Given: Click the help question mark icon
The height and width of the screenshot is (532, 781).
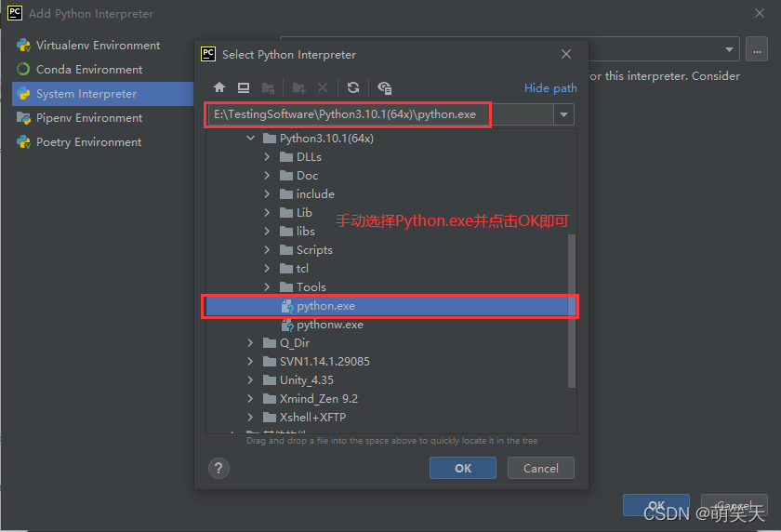Looking at the screenshot, I should click(x=218, y=468).
